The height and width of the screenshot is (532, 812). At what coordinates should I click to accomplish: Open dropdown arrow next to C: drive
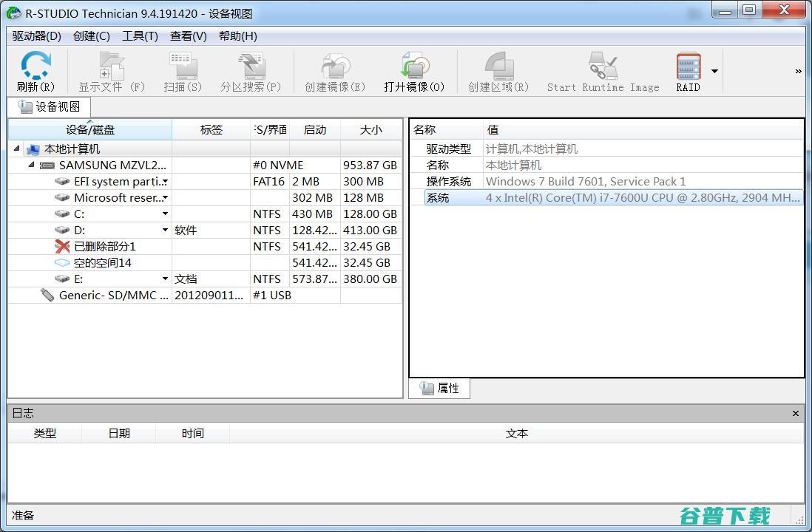(x=165, y=214)
